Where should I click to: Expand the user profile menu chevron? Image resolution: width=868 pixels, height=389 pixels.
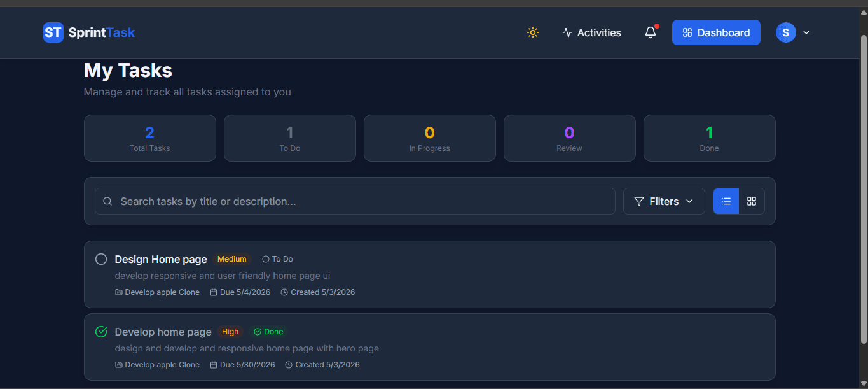[806, 32]
